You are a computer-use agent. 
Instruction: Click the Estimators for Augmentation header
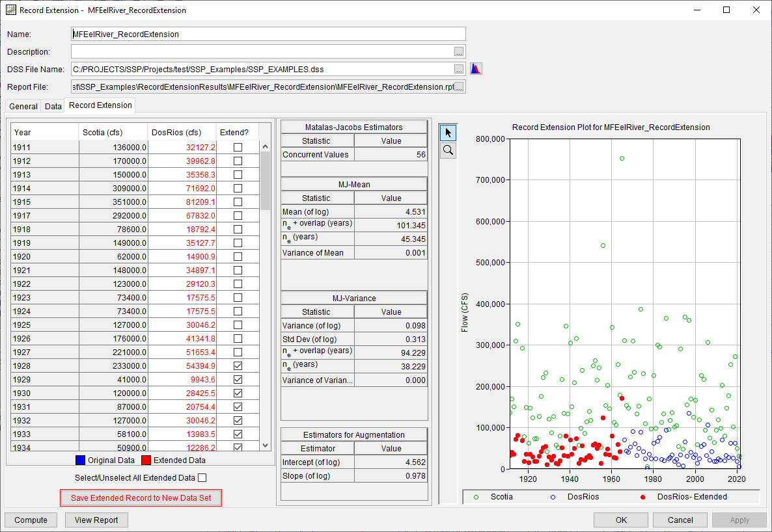(354, 434)
